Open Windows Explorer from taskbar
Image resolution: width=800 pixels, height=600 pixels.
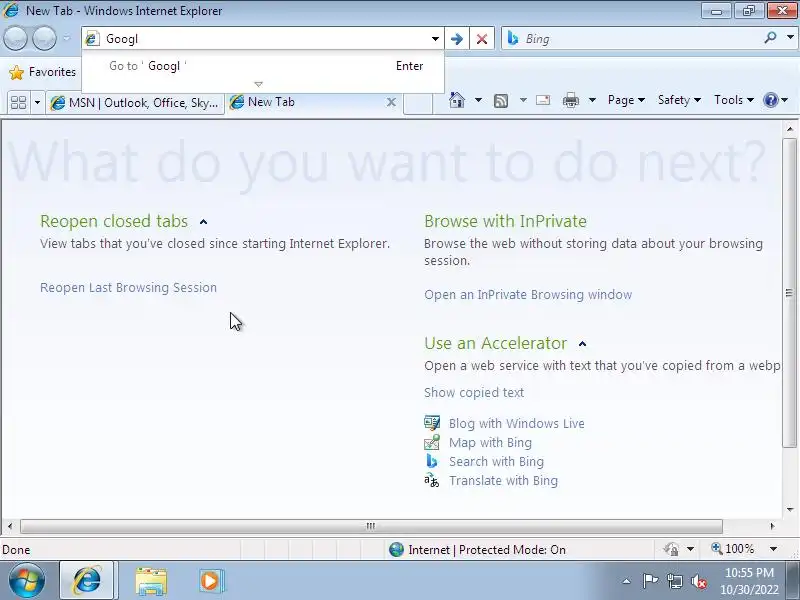coord(151,581)
